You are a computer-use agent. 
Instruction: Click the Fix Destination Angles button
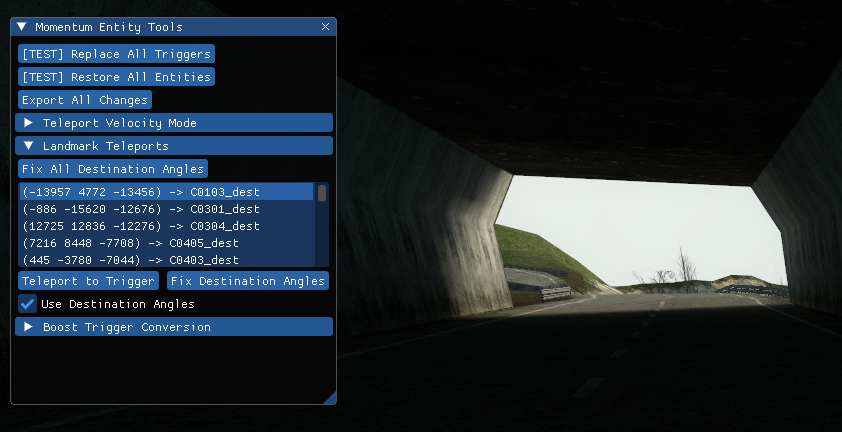(248, 281)
